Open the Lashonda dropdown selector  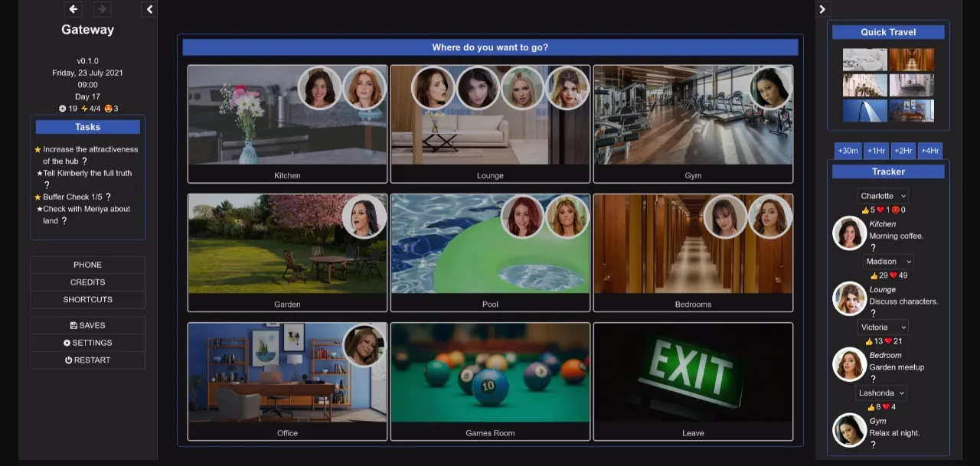point(881,393)
